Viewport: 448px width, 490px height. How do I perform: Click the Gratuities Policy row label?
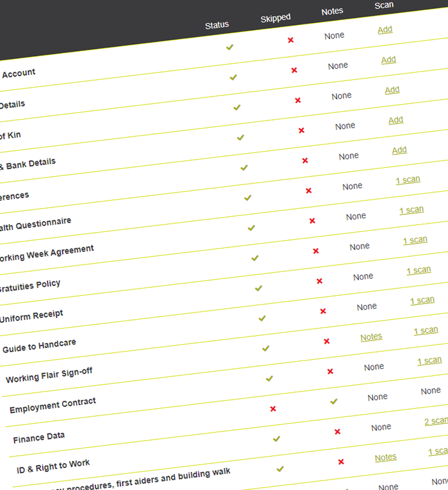[x=30, y=286]
